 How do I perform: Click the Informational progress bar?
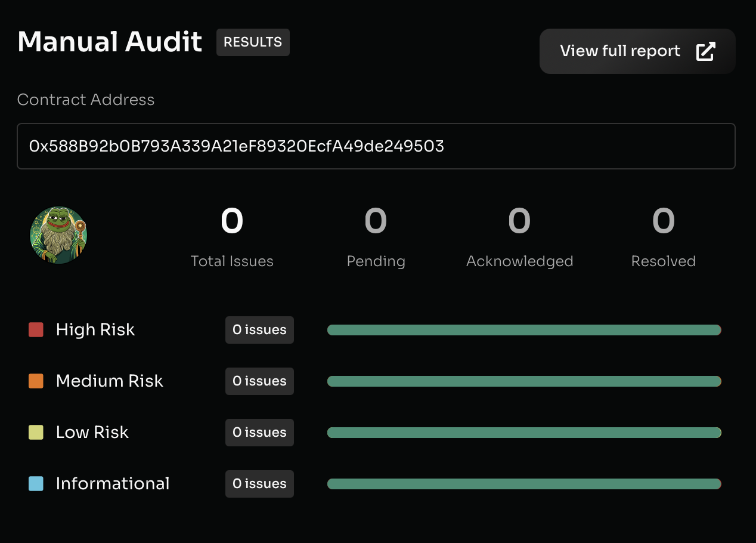[x=524, y=484]
